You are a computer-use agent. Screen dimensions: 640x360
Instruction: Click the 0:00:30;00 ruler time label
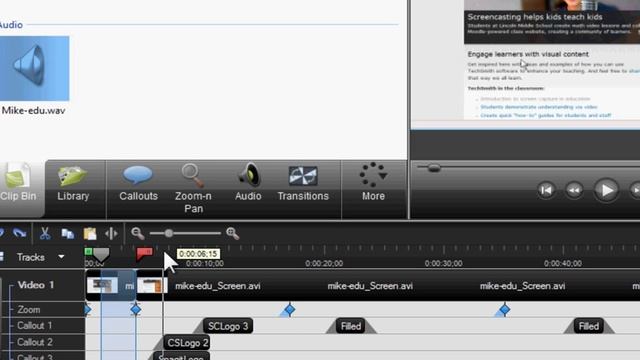[x=444, y=264]
